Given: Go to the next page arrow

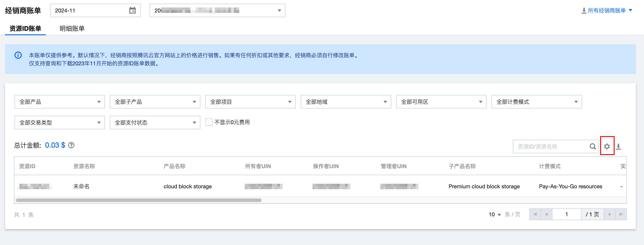Looking at the screenshot, I should pos(609,214).
